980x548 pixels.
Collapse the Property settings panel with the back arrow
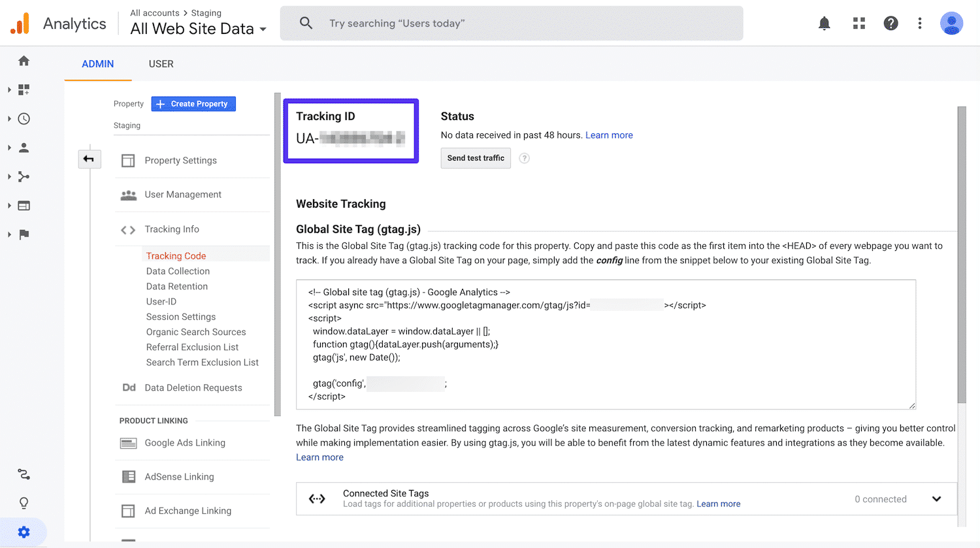(x=90, y=159)
